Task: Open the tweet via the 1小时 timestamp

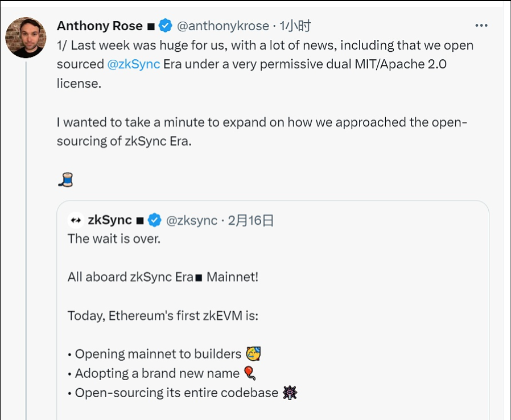Action: click(x=295, y=26)
